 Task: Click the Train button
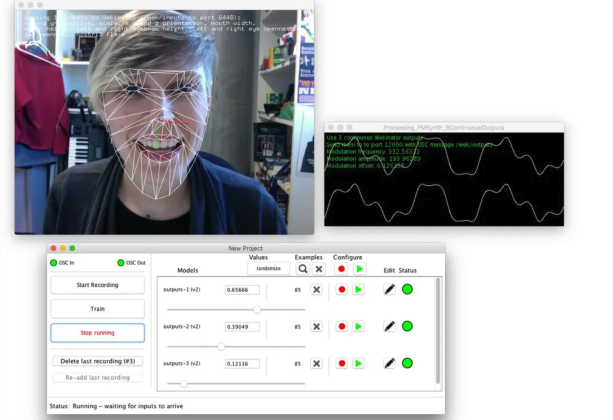click(98, 309)
